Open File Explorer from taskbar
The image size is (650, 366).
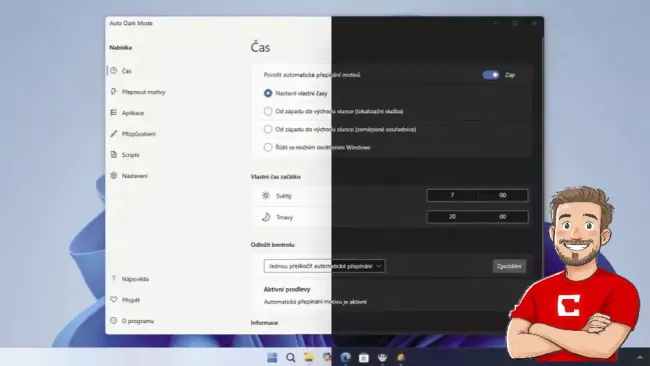pos(309,357)
